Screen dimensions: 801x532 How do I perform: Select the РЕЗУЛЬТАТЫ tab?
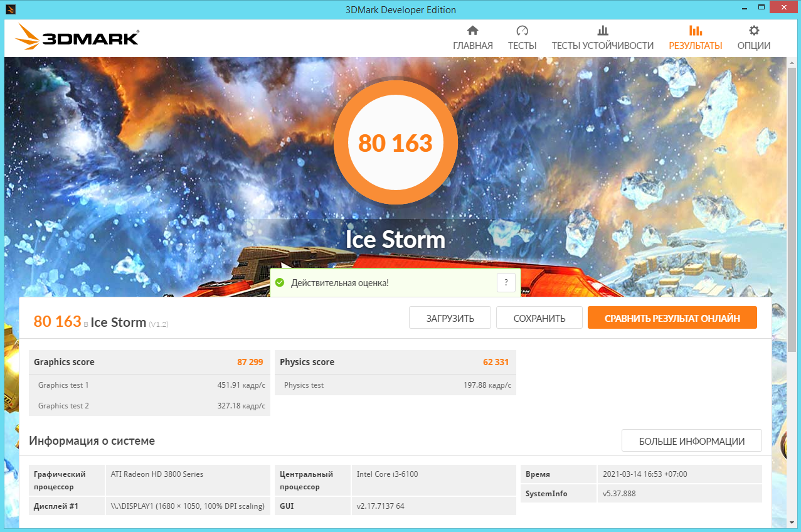click(x=696, y=38)
